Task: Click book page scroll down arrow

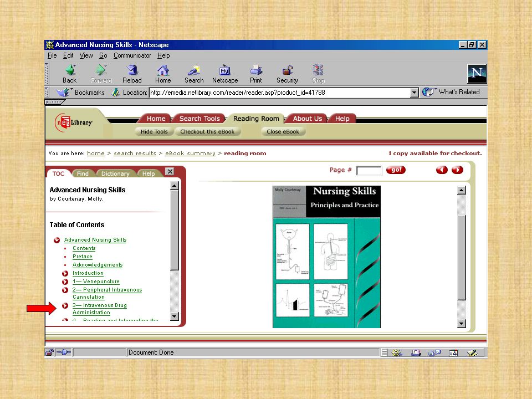Action: (462, 323)
